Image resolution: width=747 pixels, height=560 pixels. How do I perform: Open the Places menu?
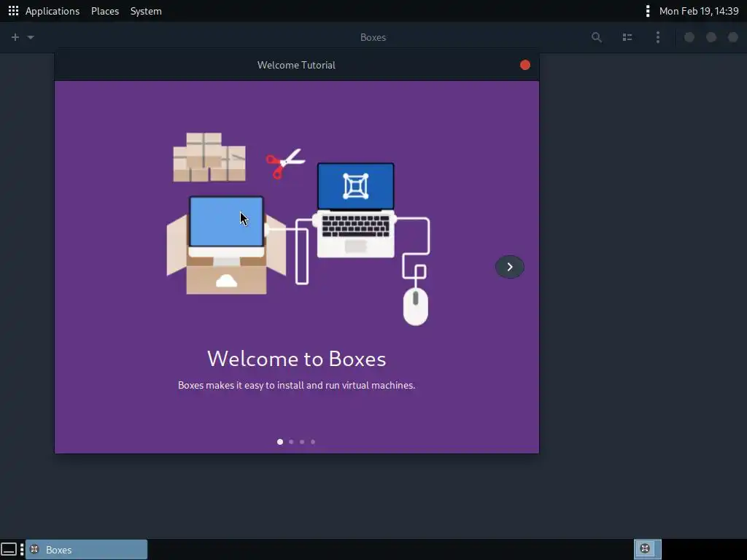[x=105, y=11]
